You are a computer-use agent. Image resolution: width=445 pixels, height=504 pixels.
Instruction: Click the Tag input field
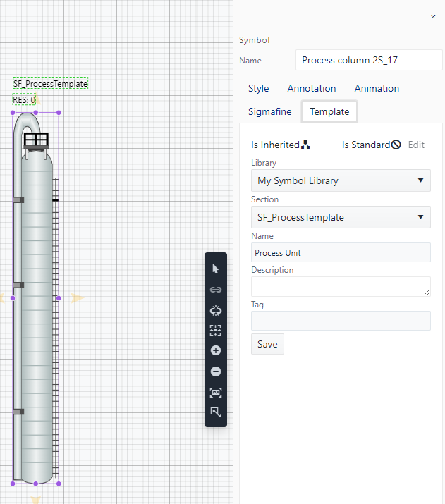341,321
